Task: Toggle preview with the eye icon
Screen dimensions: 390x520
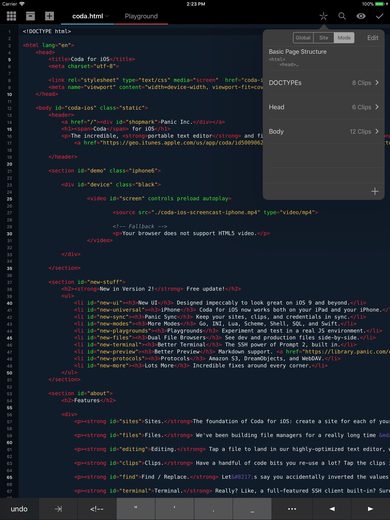Action: pos(361,16)
